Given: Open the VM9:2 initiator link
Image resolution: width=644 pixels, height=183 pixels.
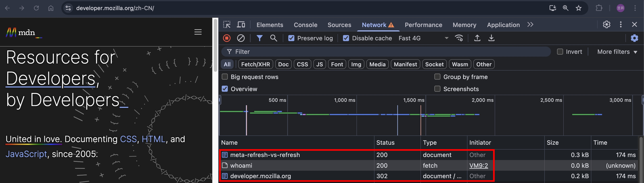Looking at the screenshot, I should click(x=479, y=165).
